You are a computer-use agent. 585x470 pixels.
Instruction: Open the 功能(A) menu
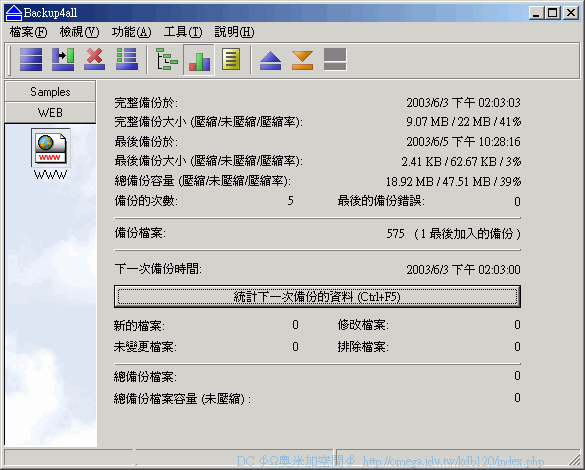coord(131,32)
